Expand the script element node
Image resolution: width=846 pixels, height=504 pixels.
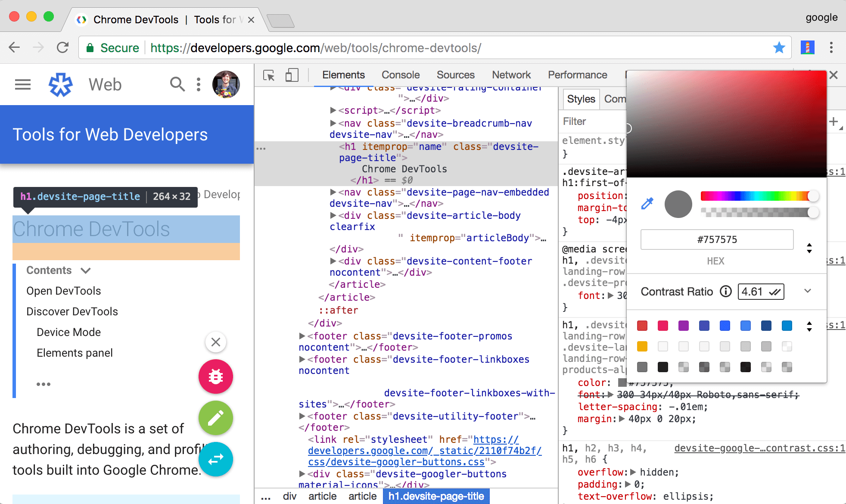(x=333, y=110)
